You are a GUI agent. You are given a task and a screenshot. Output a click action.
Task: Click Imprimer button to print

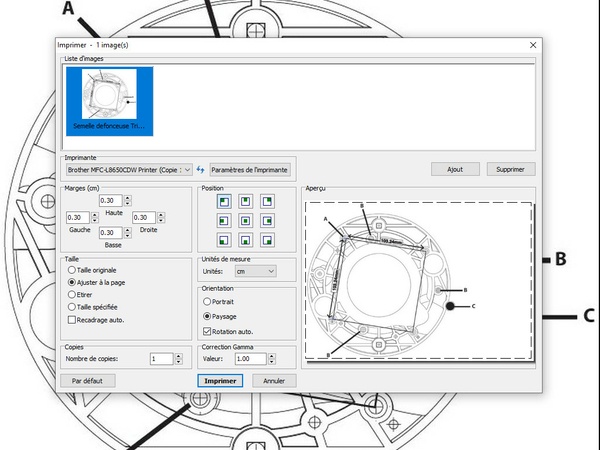(x=221, y=381)
